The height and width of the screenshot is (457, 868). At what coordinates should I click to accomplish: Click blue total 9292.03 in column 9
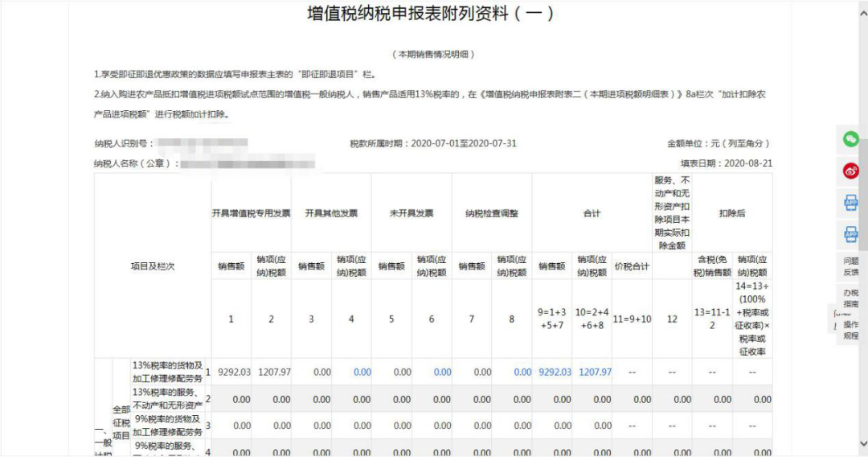coord(555,373)
